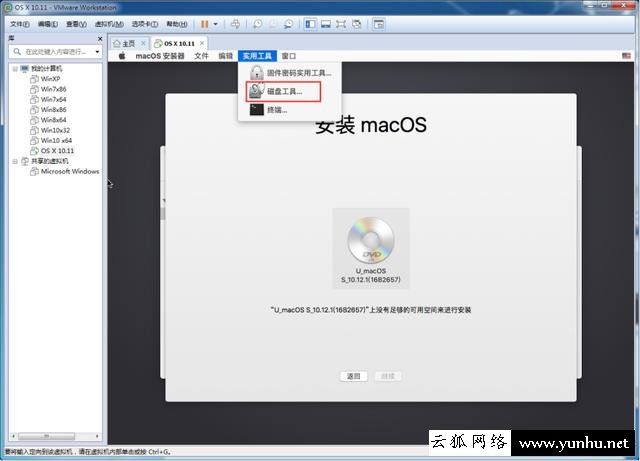This screenshot has height=461, width=640.
Task: Close the OS X 10.11 tab
Action: (202, 43)
